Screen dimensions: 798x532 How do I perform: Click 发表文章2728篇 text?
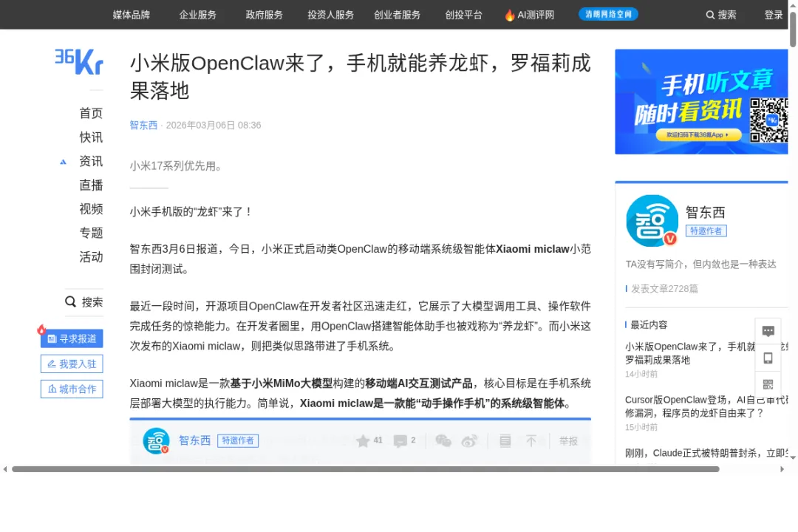tap(665, 289)
